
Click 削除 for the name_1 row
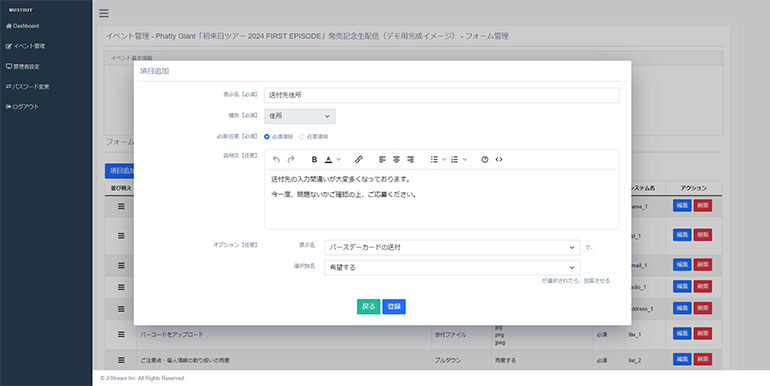coord(703,206)
